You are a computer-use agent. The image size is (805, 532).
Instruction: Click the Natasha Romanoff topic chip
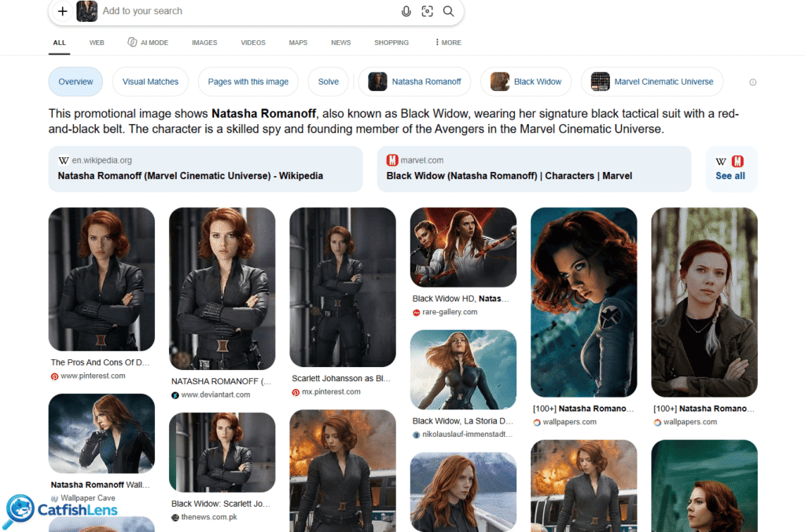click(x=414, y=82)
